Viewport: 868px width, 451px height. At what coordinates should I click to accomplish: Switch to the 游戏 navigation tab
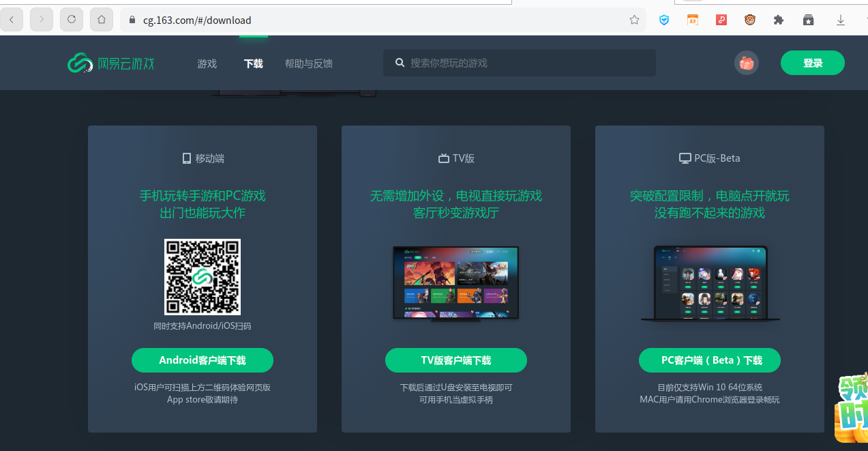pyautogui.click(x=207, y=63)
